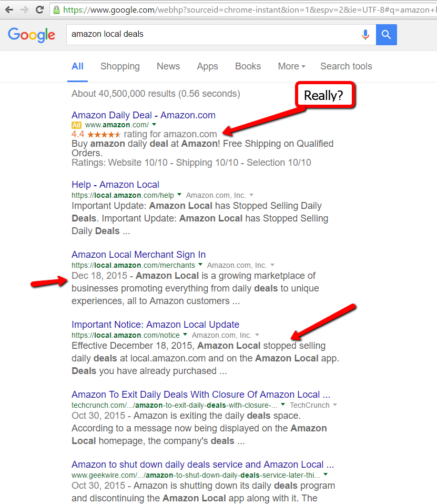This screenshot has height=504, width=437.
Task: Expand the More search categories menu
Action: click(291, 66)
